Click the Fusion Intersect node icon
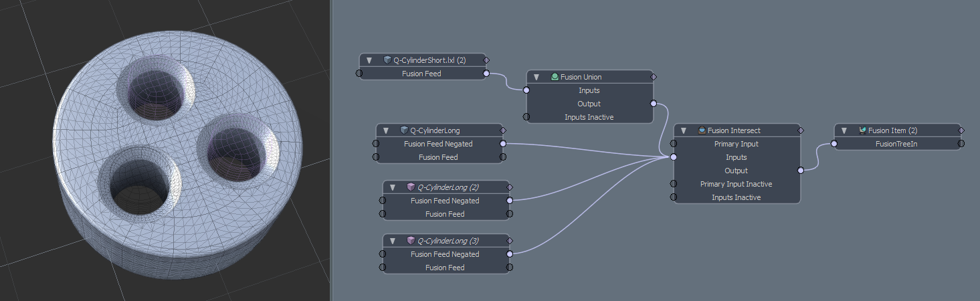Screen dimensions: 980x301 pyautogui.click(x=702, y=130)
